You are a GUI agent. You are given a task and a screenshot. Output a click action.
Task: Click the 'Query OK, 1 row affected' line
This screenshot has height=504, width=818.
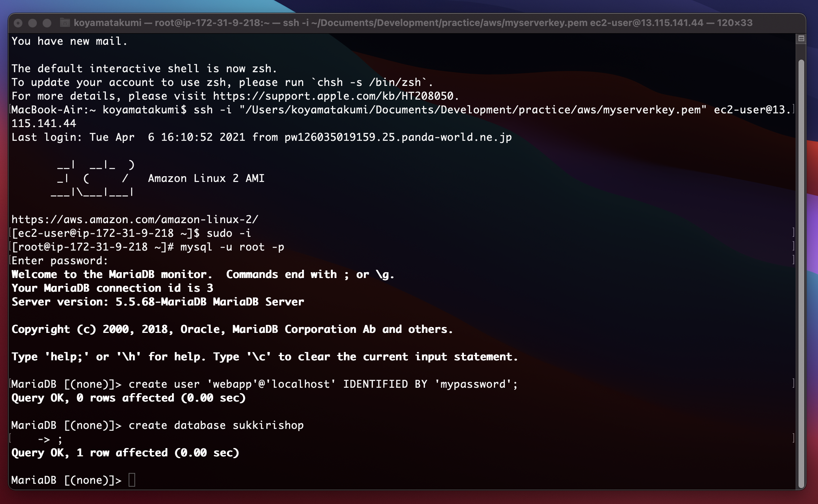click(x=125, y=453)
